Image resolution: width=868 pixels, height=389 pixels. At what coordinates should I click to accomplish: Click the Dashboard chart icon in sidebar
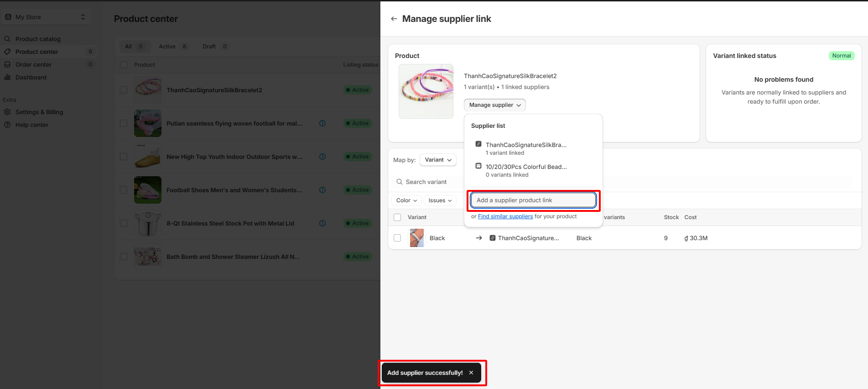pos(7,77)
